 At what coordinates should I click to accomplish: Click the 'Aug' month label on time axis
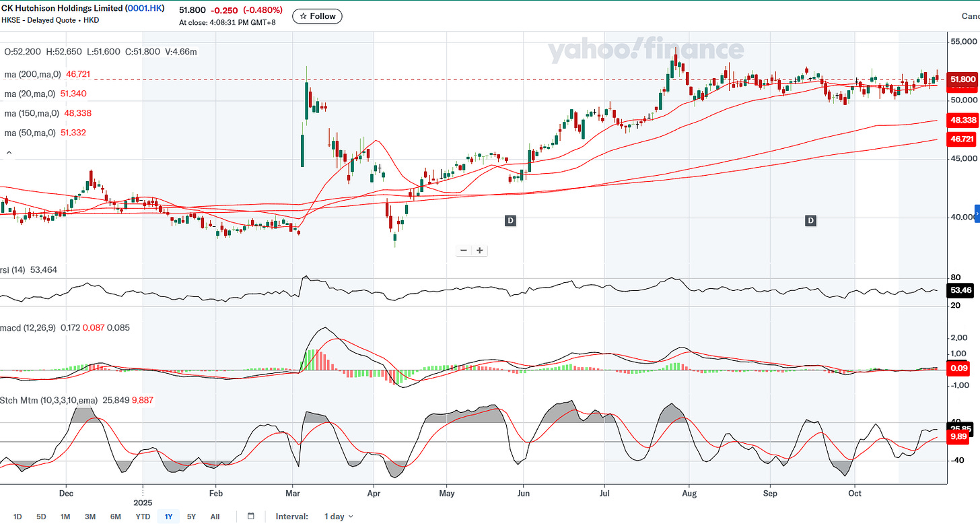pos(688,493)
